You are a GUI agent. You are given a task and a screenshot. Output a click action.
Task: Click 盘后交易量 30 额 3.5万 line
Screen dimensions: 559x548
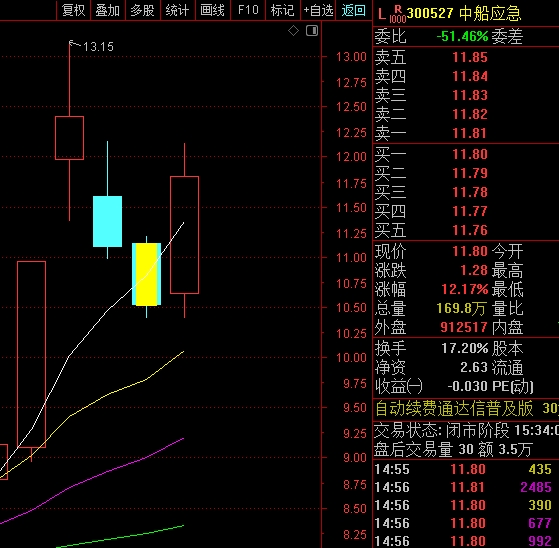point(452,450)
